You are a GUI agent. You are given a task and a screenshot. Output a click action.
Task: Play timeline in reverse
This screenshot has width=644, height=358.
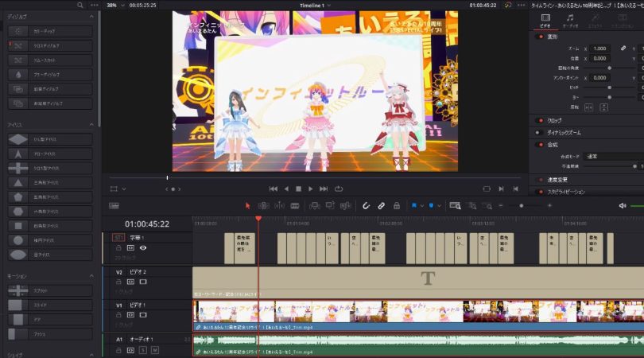[x=286, y=189]
